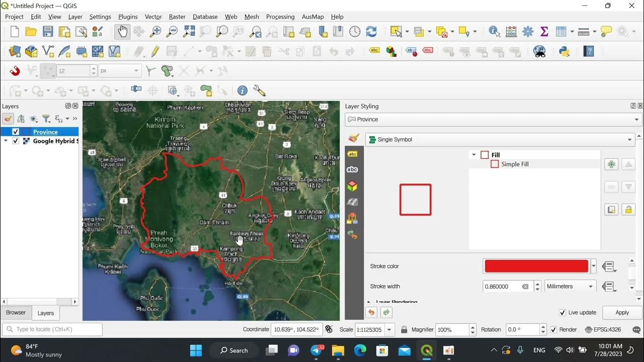Click the stroke width data-defined override
Image resolution: width=644 pixels, height=362 pixels.
[x=609, y=287]
